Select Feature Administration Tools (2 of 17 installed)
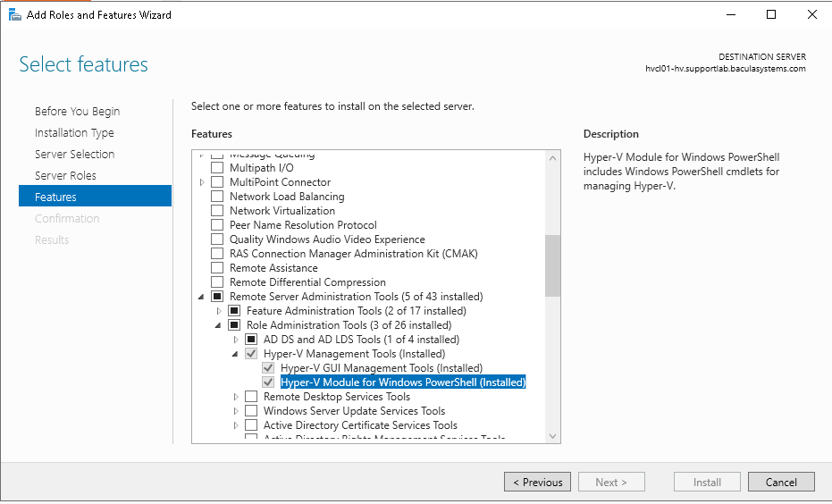The width and height of the screenshot is (832, 504). click(x=357, y=311)
